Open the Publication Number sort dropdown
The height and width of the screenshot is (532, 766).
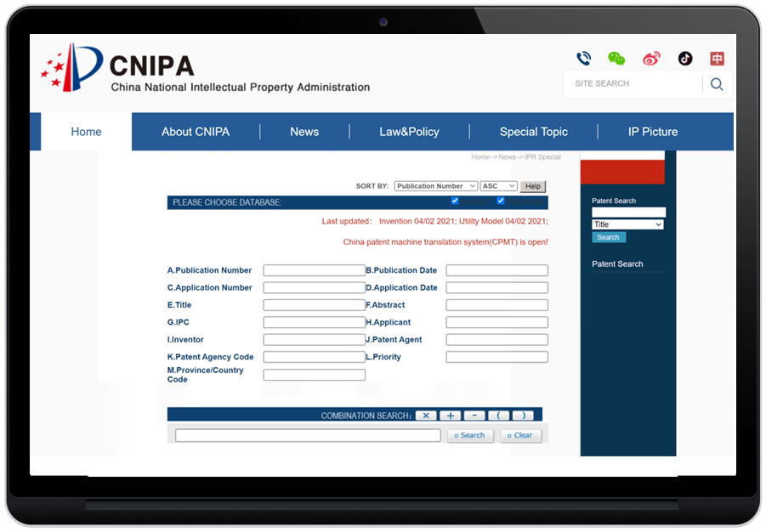pos(436,185)
